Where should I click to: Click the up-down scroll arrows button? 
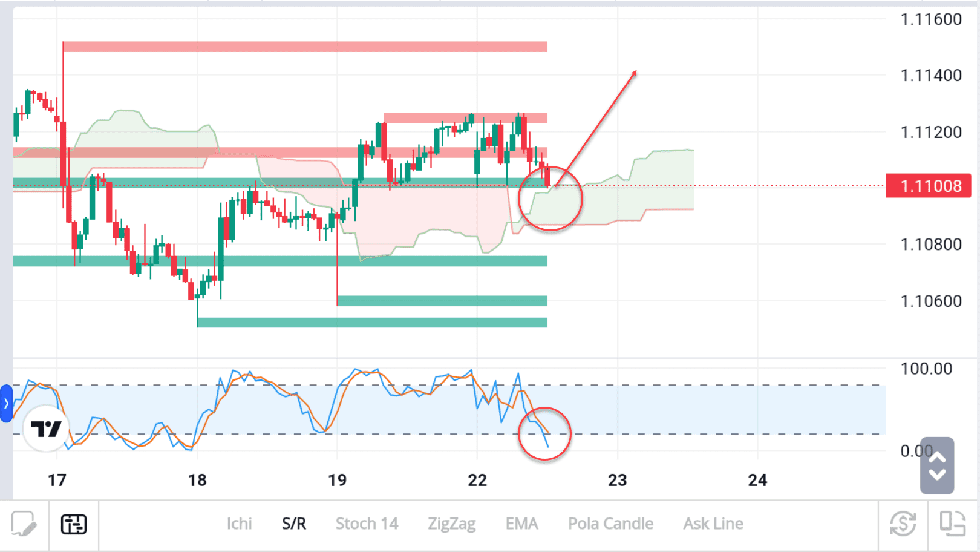click(937, 465)
